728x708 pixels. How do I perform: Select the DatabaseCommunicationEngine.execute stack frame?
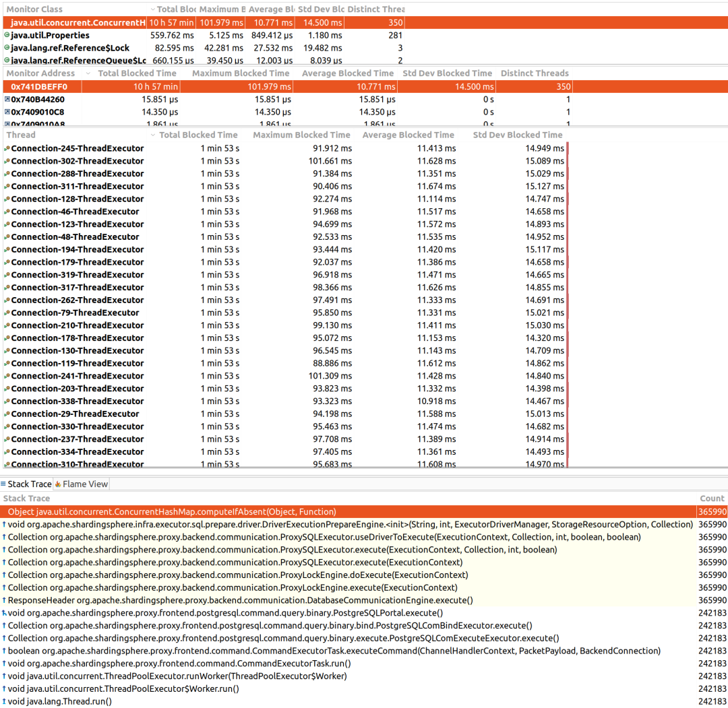[x=364, y=600]
